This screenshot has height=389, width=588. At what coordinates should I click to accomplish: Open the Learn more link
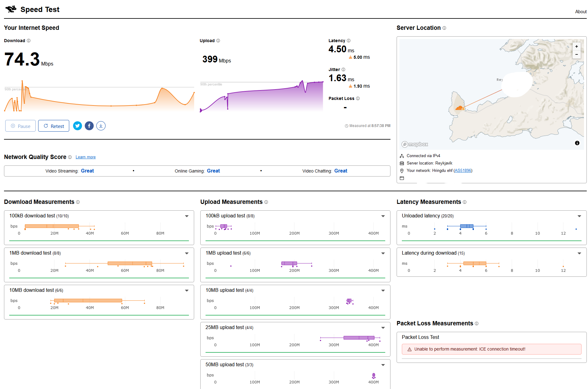86,157
